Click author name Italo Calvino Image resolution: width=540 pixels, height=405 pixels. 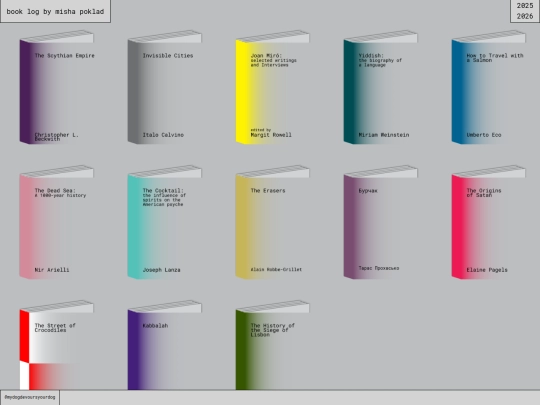(x=163, y=135)
